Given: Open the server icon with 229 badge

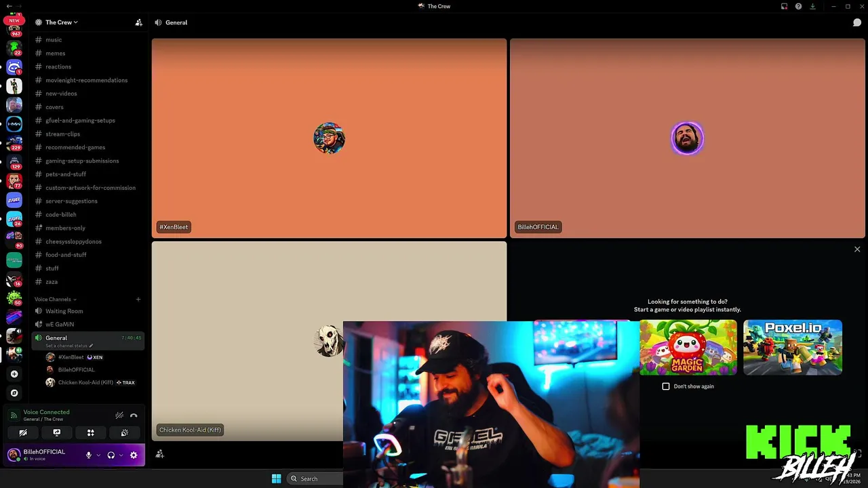Looking at the screenshot, I should coord(14,143).
